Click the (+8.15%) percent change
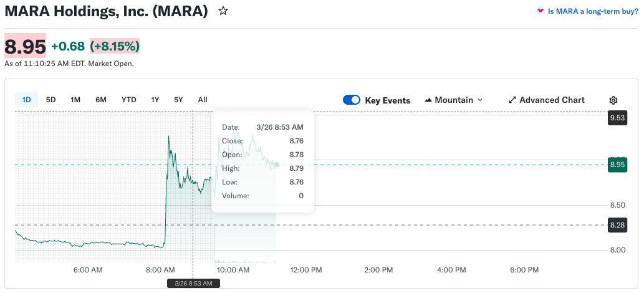The width and height of the screenshot is (644, 293). [x=115, y=46]
